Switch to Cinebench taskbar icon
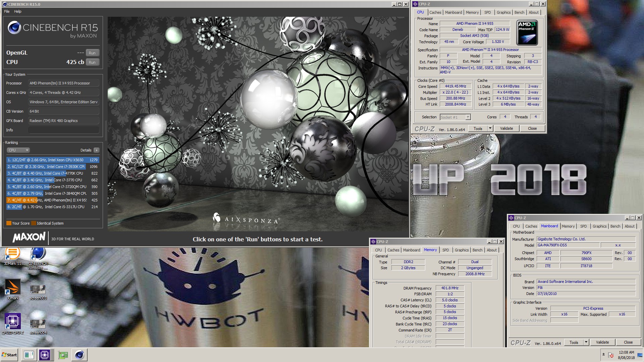The height and width of the screenshot is (362, 644). click(x=79, y=355)
